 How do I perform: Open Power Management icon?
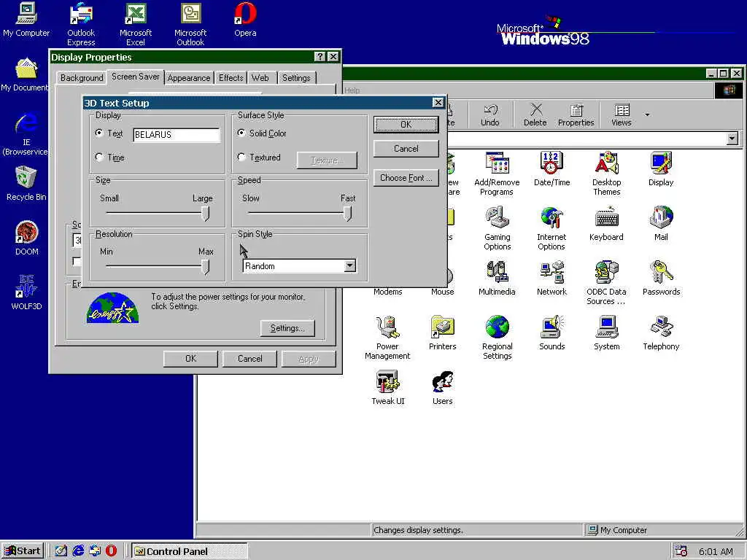(x=387, y=338)
